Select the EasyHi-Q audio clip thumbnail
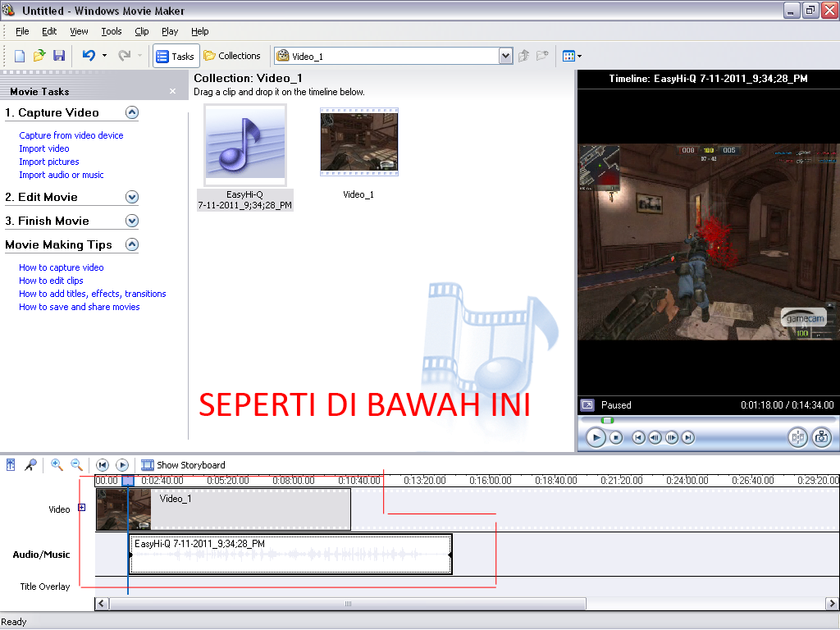Image resolution: width=840 pixels, height=630 pixels. [x=245, y=144]
